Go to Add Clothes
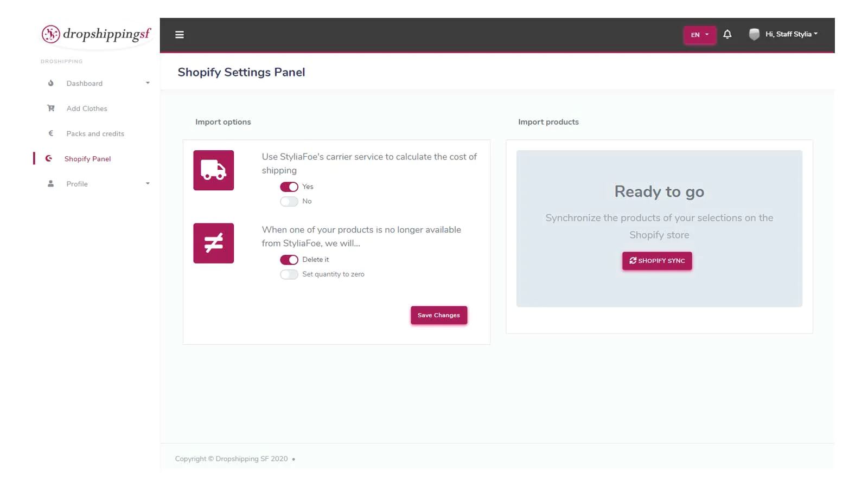Screen dimensions: 868x488 pos(87,108)
